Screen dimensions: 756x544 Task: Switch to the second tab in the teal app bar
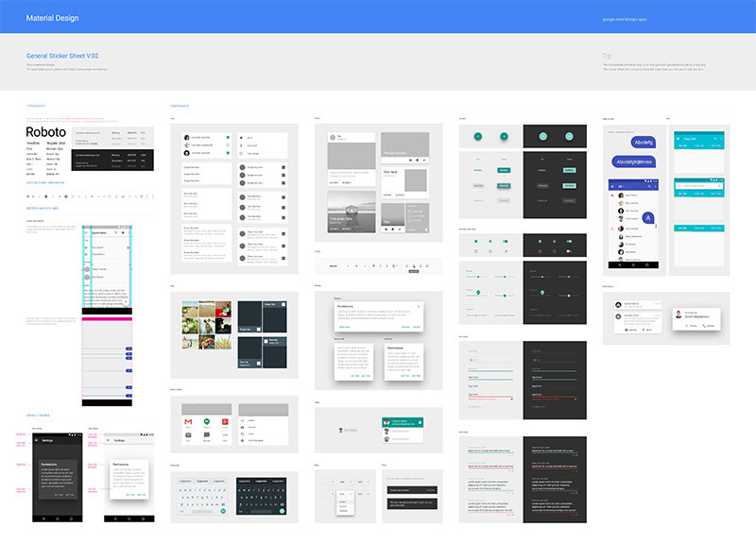click(701, 144)
